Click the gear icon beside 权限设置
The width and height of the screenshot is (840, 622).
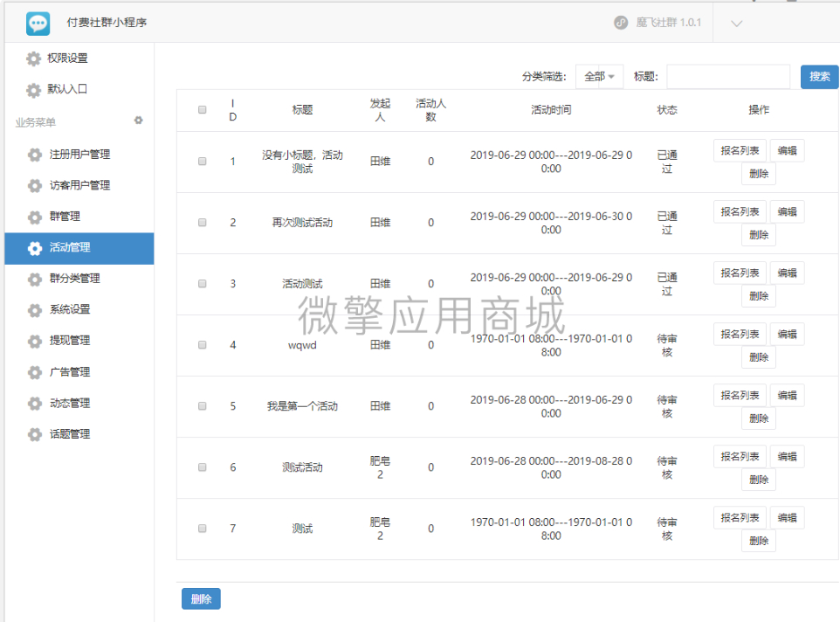click(33, 59)
